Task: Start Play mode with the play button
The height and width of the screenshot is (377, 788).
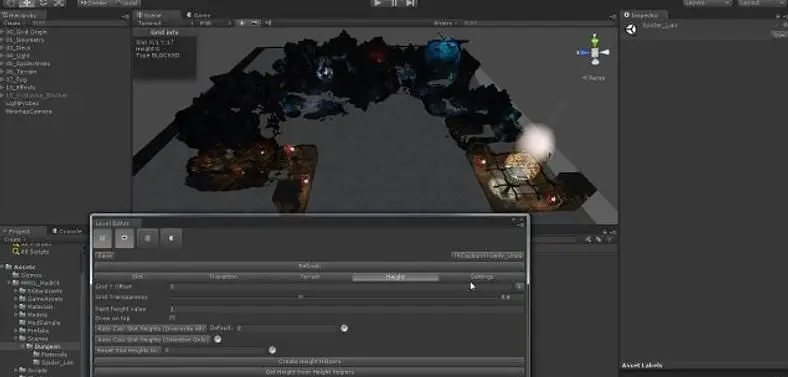Action: pos(377,3)
